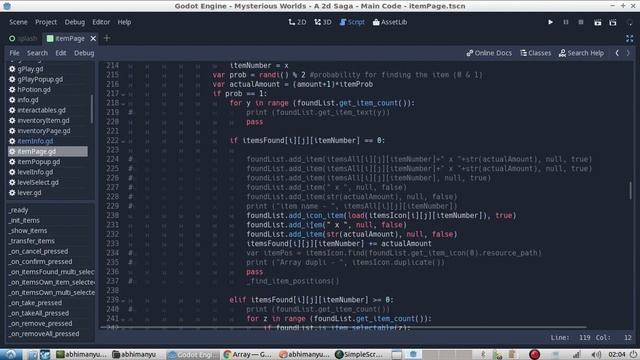Viewport: 640px width, 360px height.
Task: Open the Help menu
Action: tap(124, 22)
